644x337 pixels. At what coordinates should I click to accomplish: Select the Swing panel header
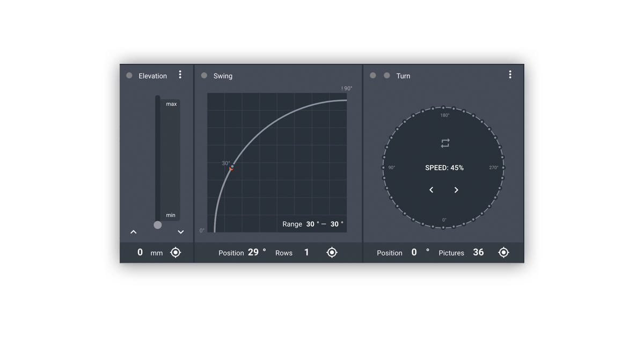[223, 76]
